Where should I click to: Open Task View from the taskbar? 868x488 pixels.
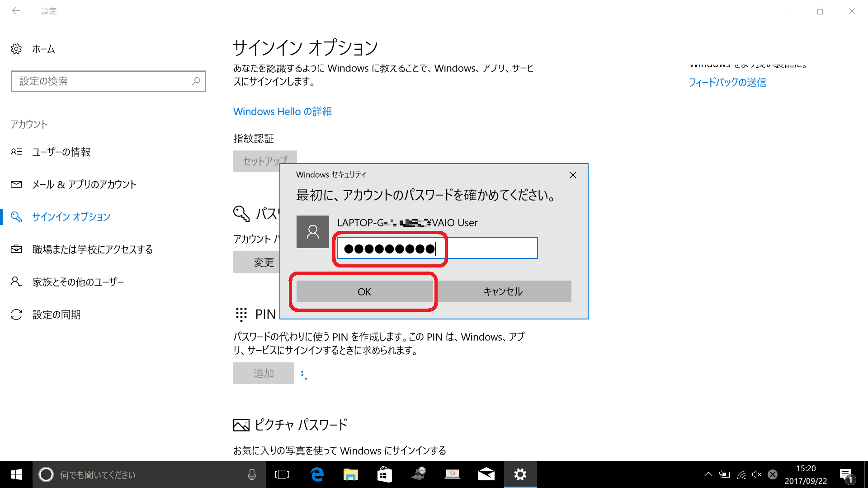pos(282,474)
